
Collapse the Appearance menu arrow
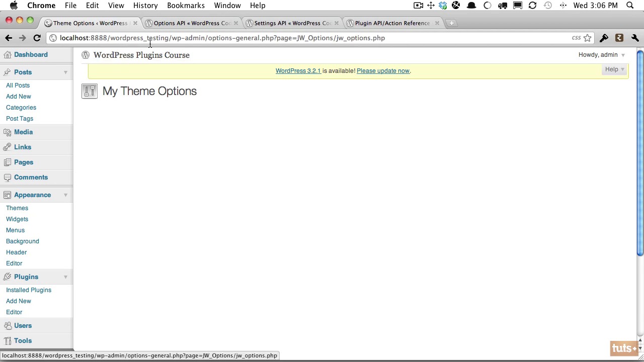pos(65,195)
